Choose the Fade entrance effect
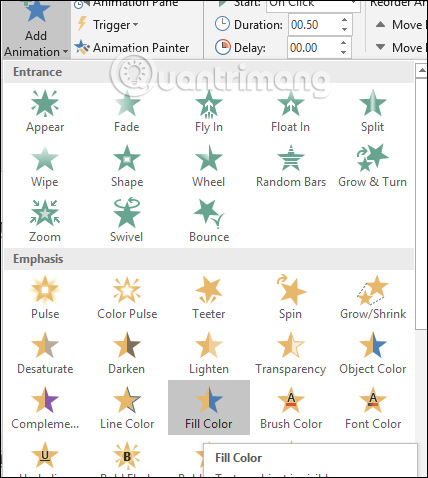 tap(127, 112)
